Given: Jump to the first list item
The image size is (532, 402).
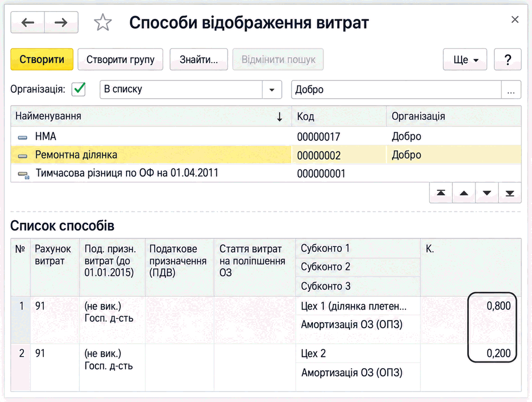Looking at the screenshot, I should (x=440, y=193).
